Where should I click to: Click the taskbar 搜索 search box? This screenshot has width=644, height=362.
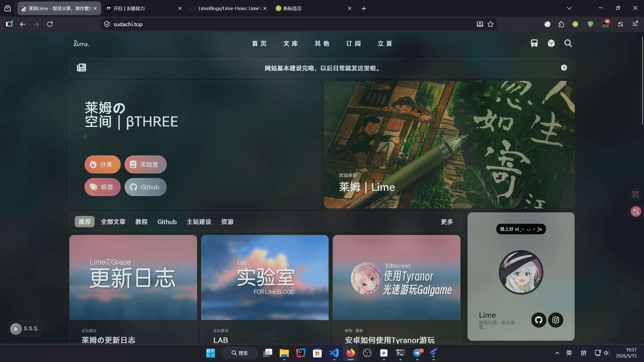pos(239,353)
